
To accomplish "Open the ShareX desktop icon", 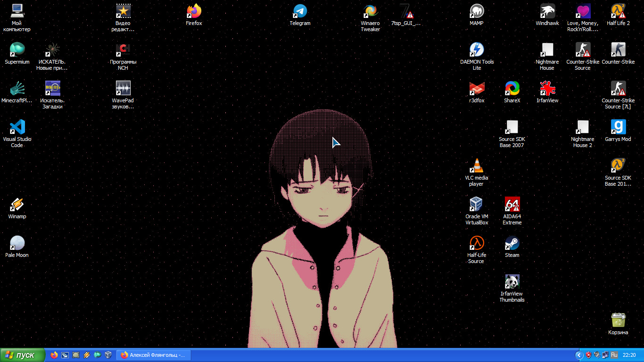I will click(x=512, y=92).
